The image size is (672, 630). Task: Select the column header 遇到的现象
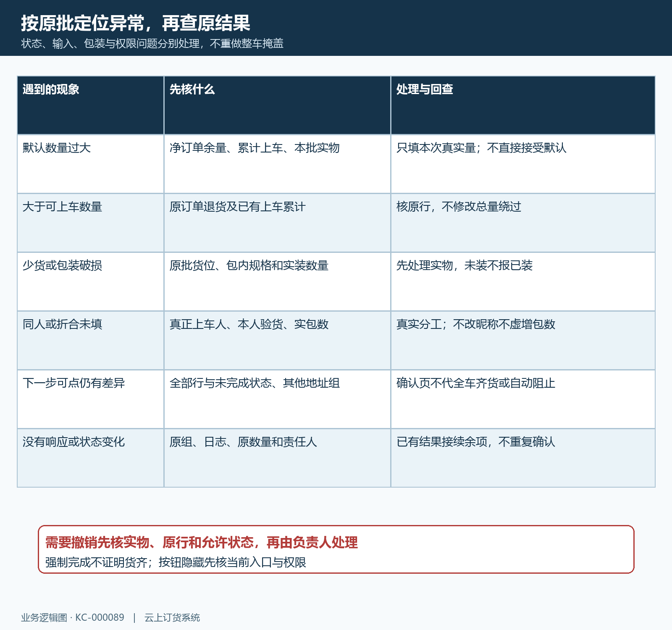[x=90, y=105]
